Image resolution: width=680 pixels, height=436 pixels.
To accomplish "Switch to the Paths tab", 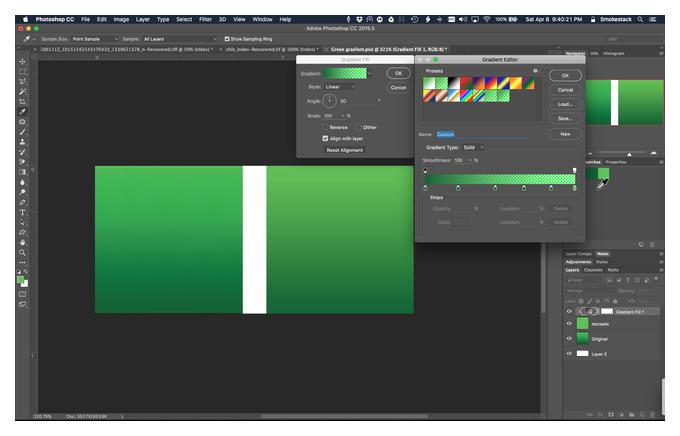I will pyautogui.click(x=613, y=270).
